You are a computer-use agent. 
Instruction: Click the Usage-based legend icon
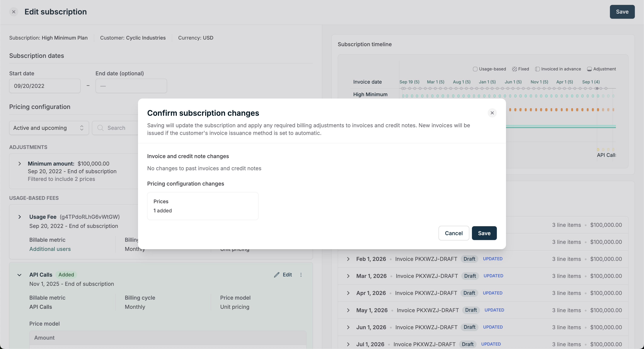coord(475,69)
